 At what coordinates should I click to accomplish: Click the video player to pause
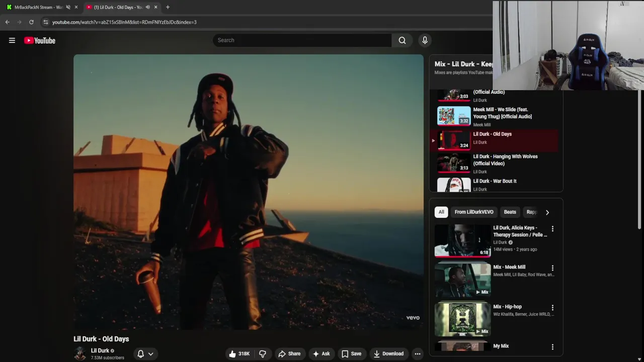[x=249, y=192]
